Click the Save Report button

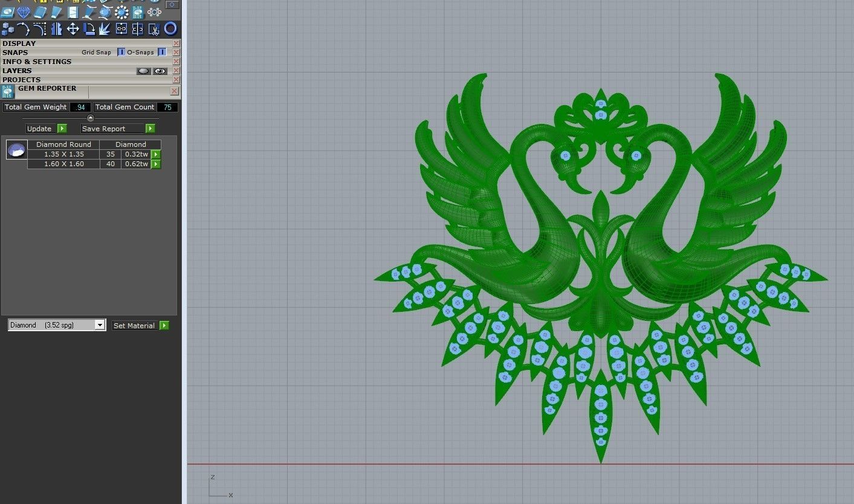[x=118, y=129]
